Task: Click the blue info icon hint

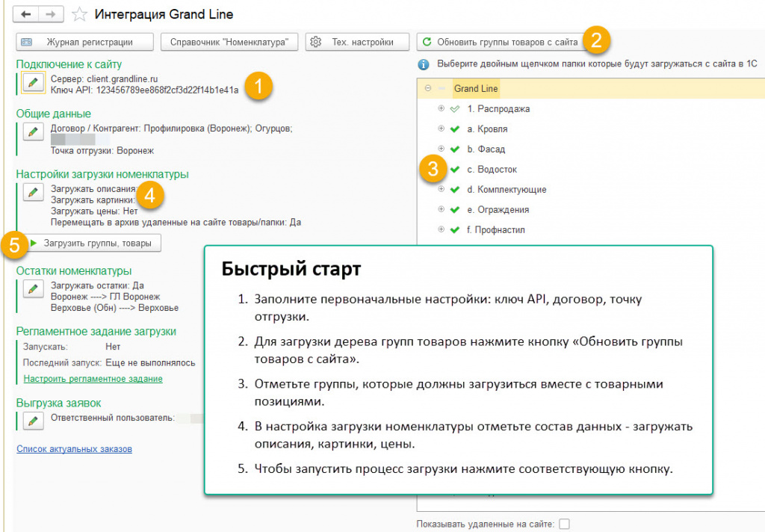Action: click(424, 64)
